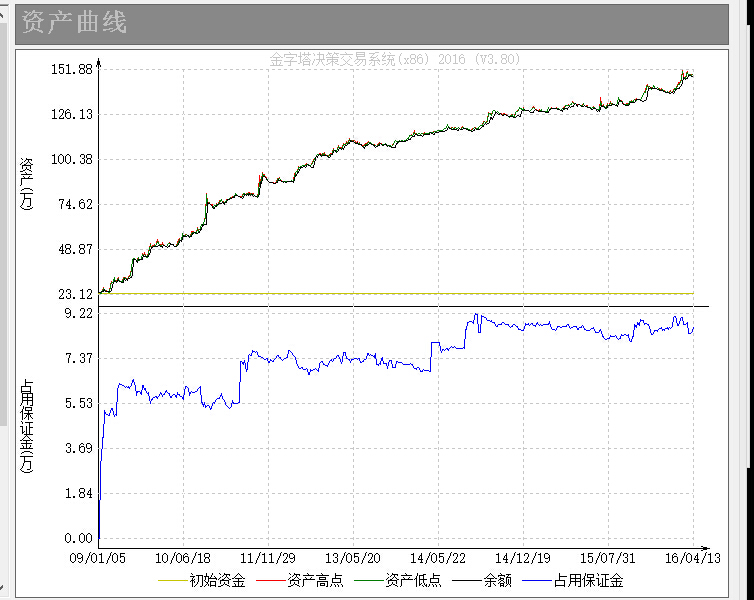Click the 16/04/13 date label

coord(693,558)
